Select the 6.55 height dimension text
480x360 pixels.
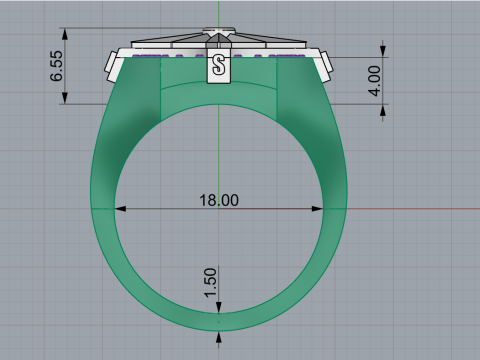tap(56, 66)
